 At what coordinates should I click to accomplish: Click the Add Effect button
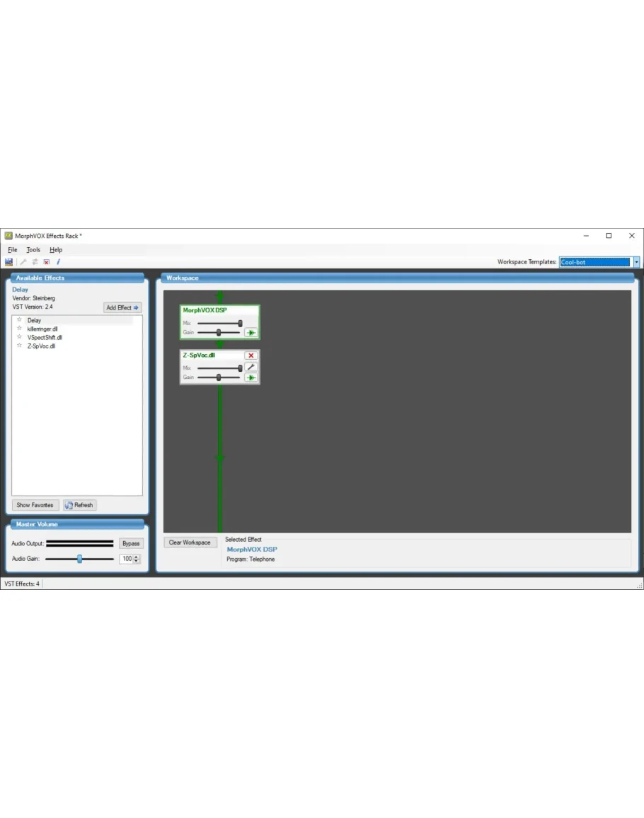[x=122, y=307]
